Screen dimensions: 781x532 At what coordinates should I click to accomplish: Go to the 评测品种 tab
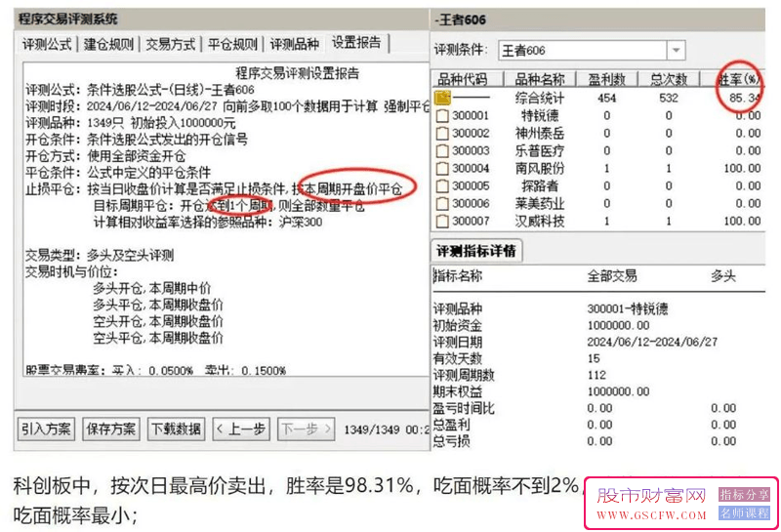tap(295, 44)
